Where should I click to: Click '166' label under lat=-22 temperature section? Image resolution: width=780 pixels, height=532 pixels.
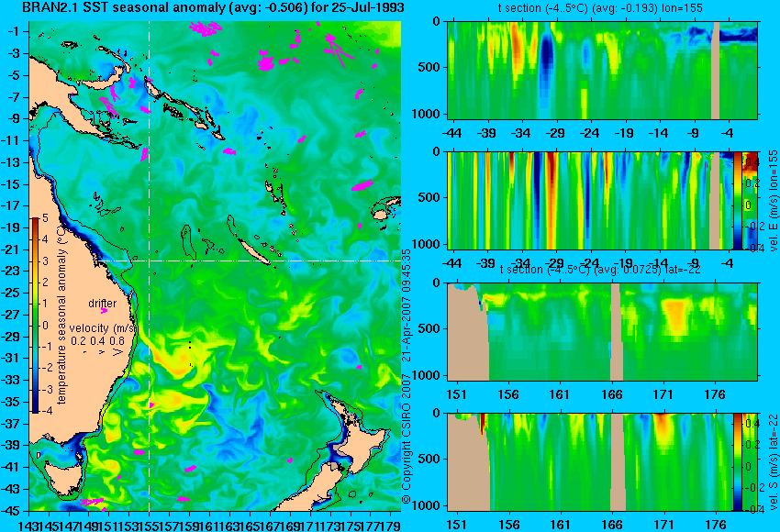coord(611,394)
